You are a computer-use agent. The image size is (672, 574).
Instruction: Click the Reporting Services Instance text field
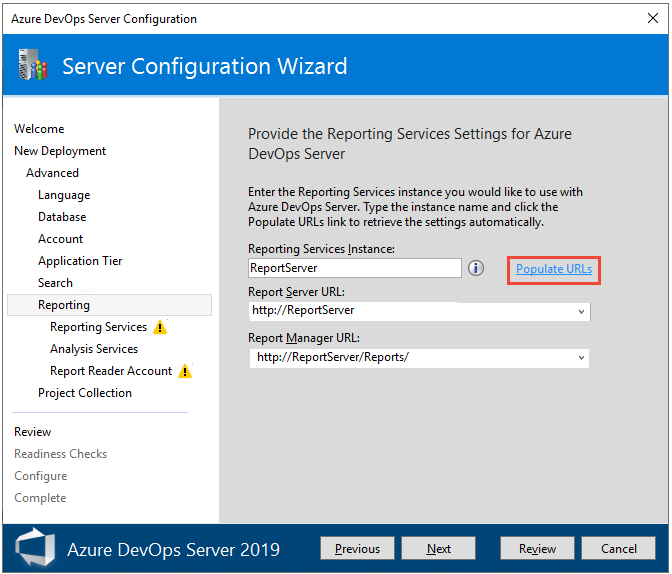pos(354,268)
